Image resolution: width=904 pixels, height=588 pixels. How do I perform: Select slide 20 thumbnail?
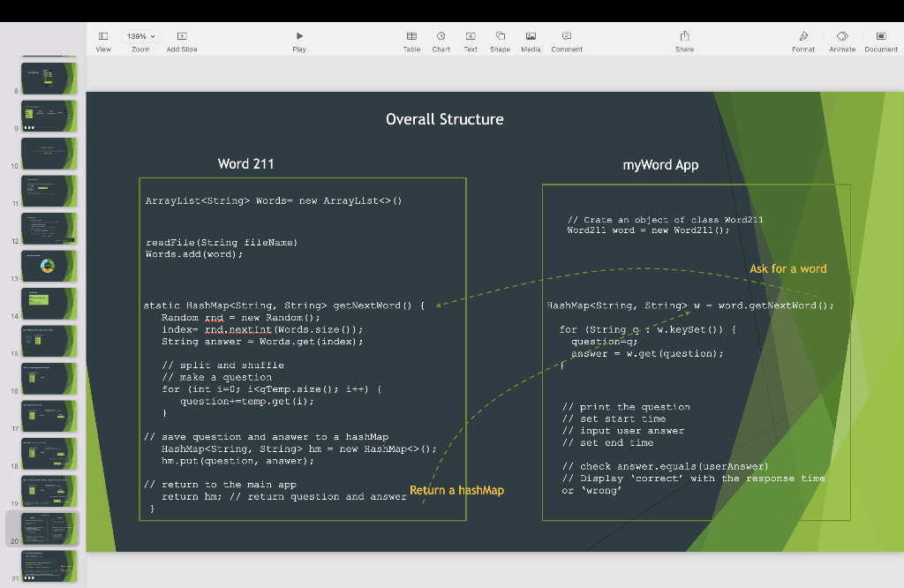[x=49, y=528]
